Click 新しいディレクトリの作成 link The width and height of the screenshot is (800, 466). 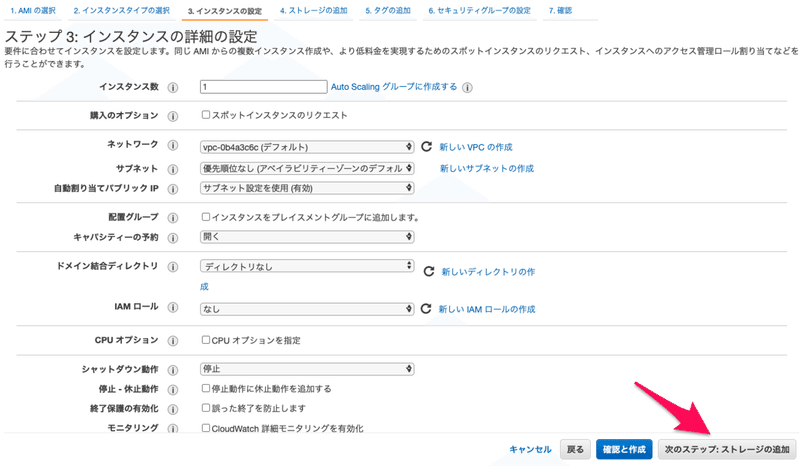coord(488,272)
